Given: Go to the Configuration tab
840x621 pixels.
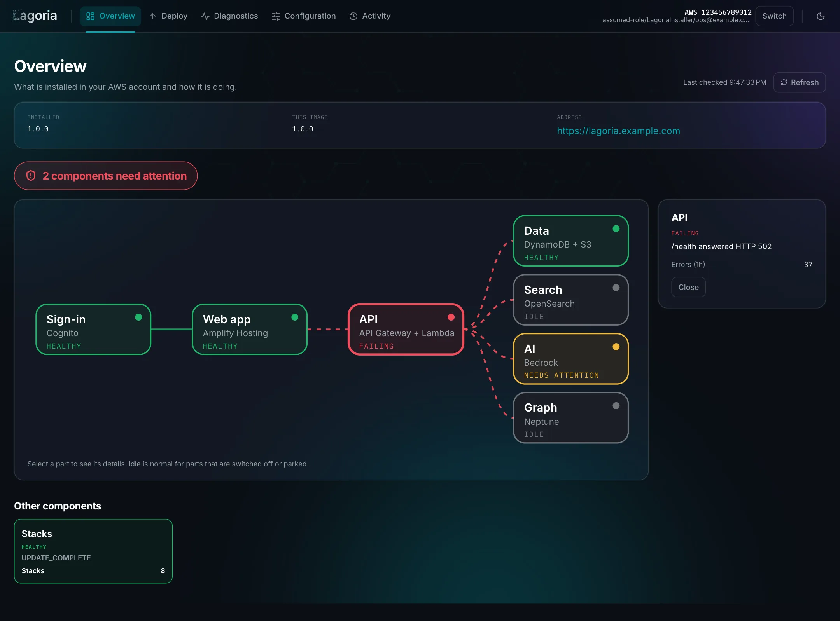Looking at the screenshot, I should click(x=304, y=16).
